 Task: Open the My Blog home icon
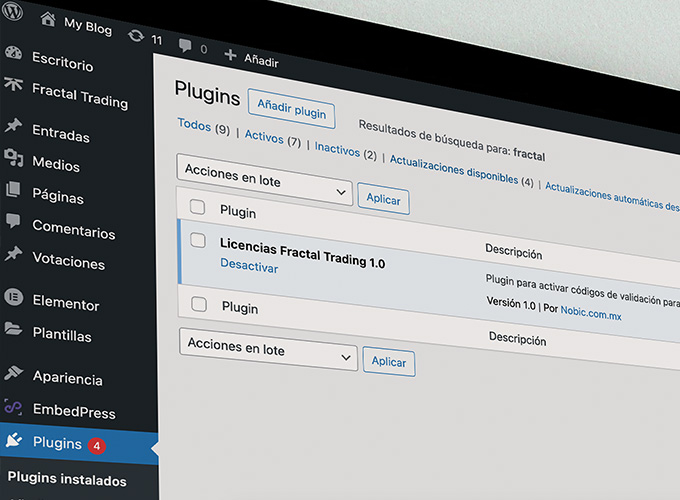48,19
